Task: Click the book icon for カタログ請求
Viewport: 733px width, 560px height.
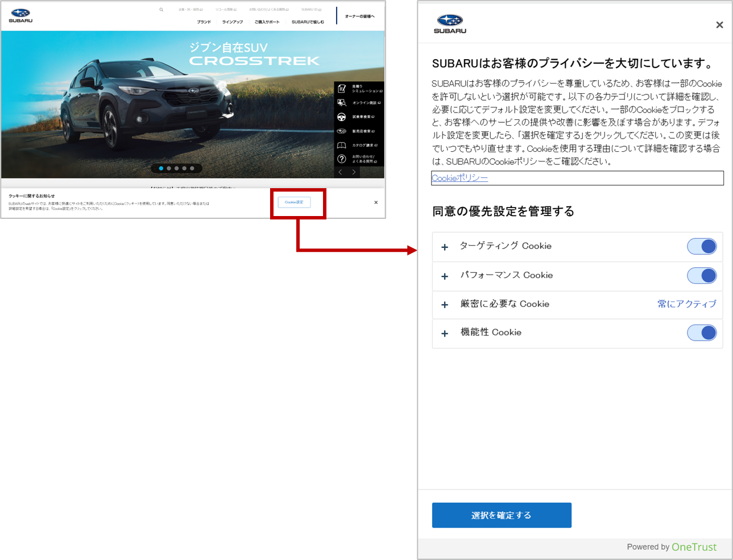Action: click(342, 146)
